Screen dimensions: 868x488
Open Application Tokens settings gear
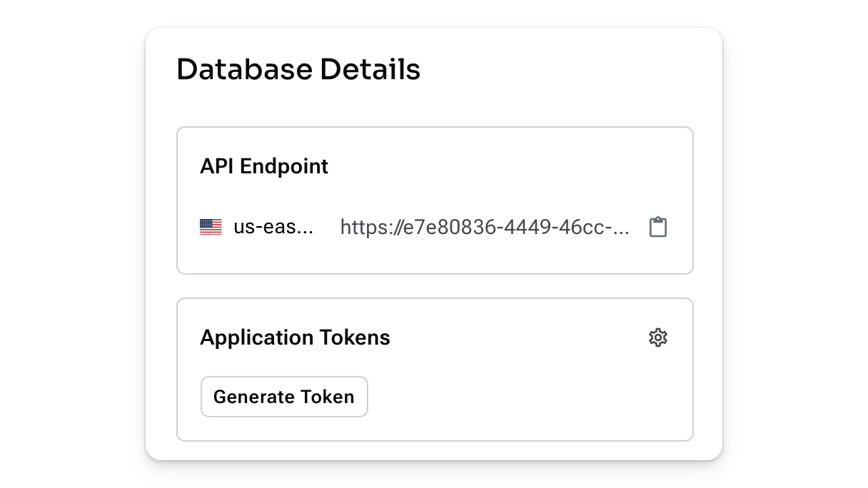[657, 337]
